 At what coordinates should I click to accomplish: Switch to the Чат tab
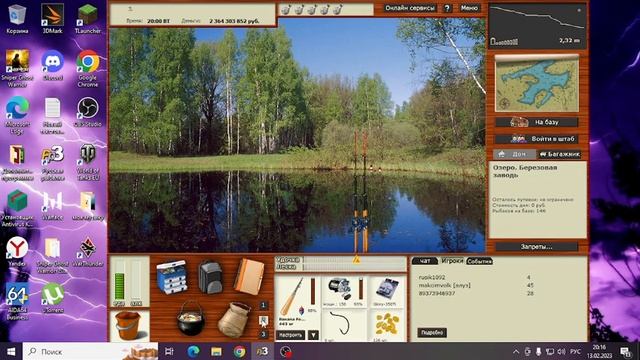click(x=424, y=261)
